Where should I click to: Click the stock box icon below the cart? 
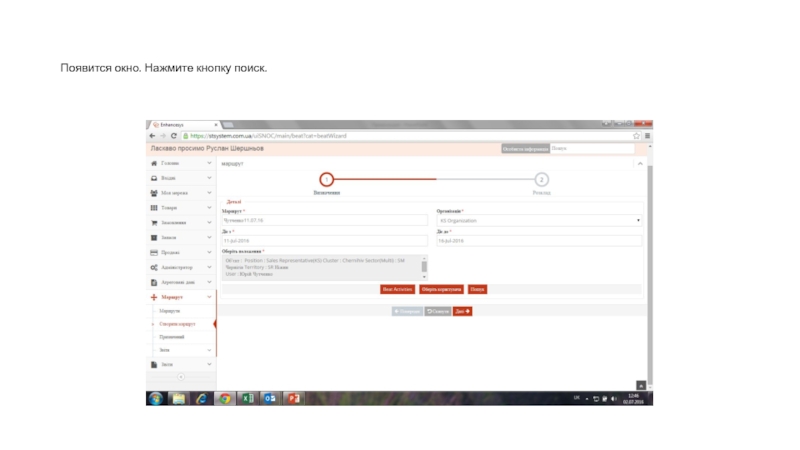click(154, 237)
